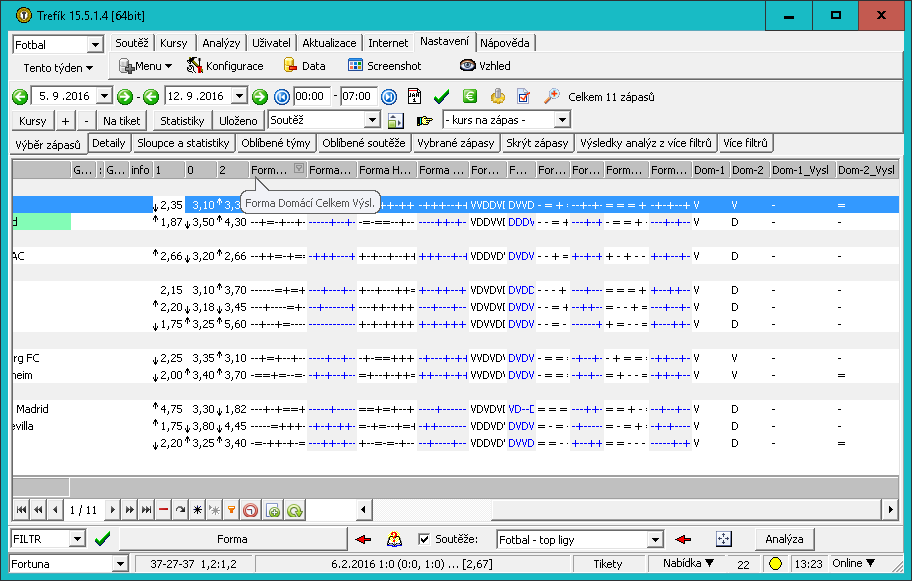912x581 pixels.
Task: Click the pointing hand icon
Action: [x=425, y=120]
